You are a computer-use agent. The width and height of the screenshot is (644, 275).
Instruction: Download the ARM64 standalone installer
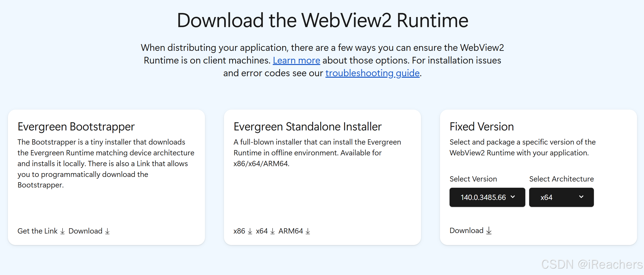[294, 231]
